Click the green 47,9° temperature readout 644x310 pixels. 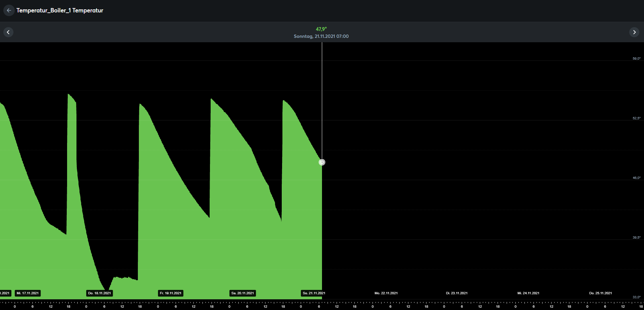(321, 29)
